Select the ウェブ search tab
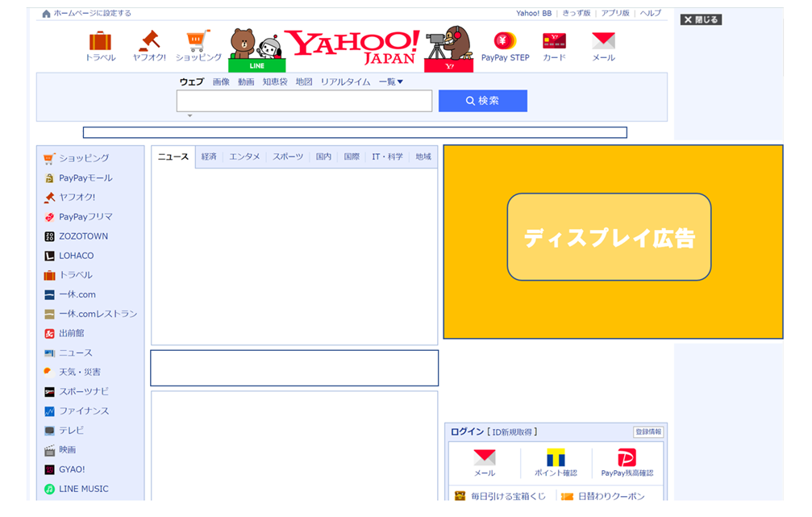 click(x=192, y=81)
